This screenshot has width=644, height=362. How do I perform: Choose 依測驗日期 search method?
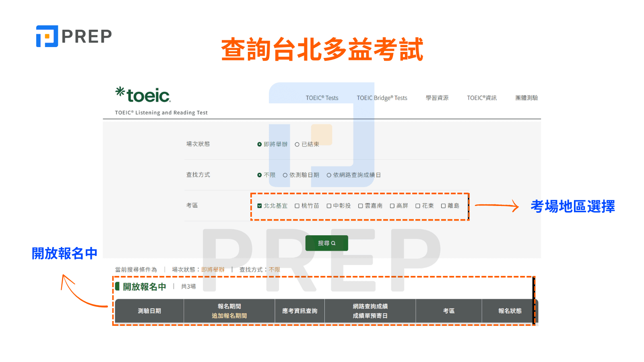[285, 175]
